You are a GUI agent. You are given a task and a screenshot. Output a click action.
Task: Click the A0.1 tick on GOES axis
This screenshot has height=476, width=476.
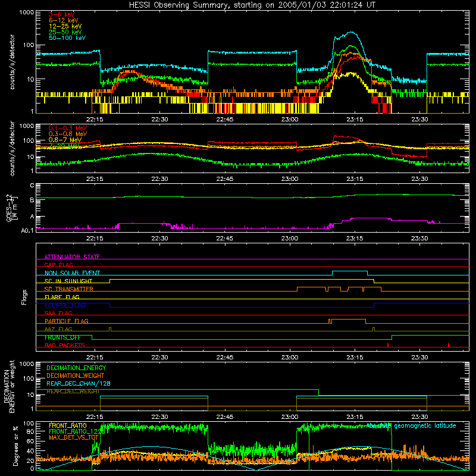pos(27,231)
